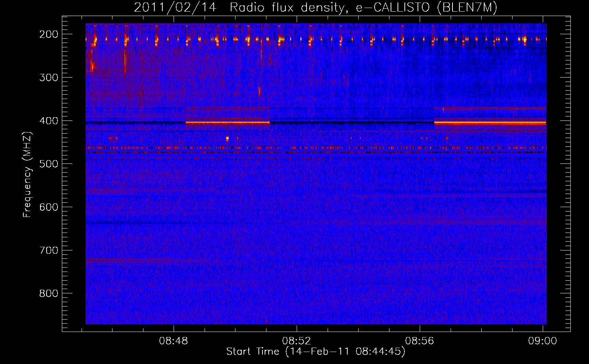The width and height of the screenshot is (589, 364).
Task: Click the 400 frequency tick label
Action: click(49, 121)
